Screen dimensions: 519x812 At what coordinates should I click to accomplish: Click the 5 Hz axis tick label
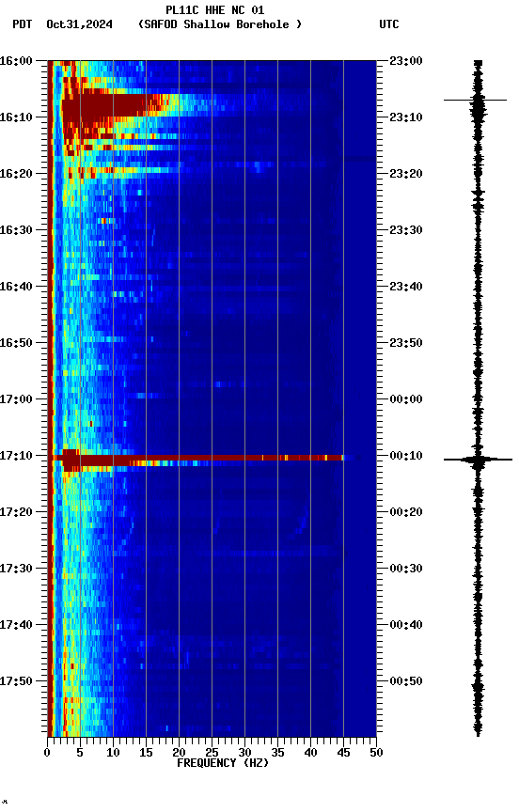pyautogui.click(x=80, y=753)
